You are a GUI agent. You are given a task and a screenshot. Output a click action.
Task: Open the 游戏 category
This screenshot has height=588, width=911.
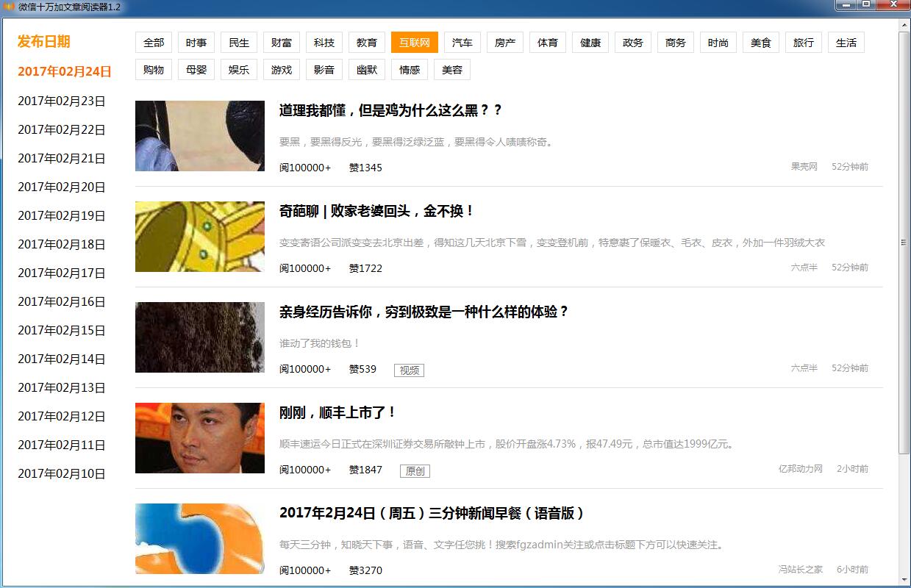[282, 70]
